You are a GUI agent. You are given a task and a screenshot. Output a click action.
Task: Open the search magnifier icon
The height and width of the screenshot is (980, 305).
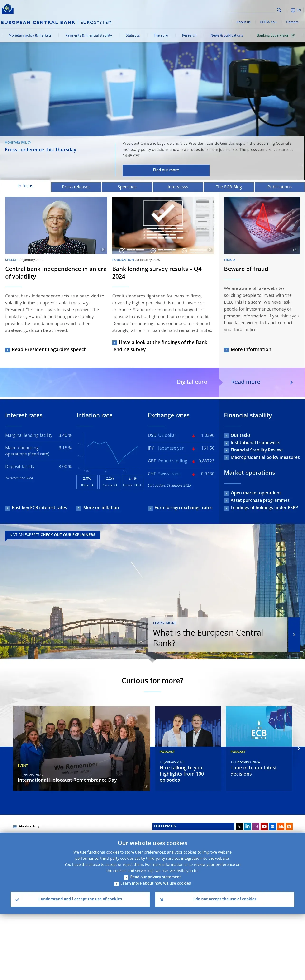coord(279,10)
